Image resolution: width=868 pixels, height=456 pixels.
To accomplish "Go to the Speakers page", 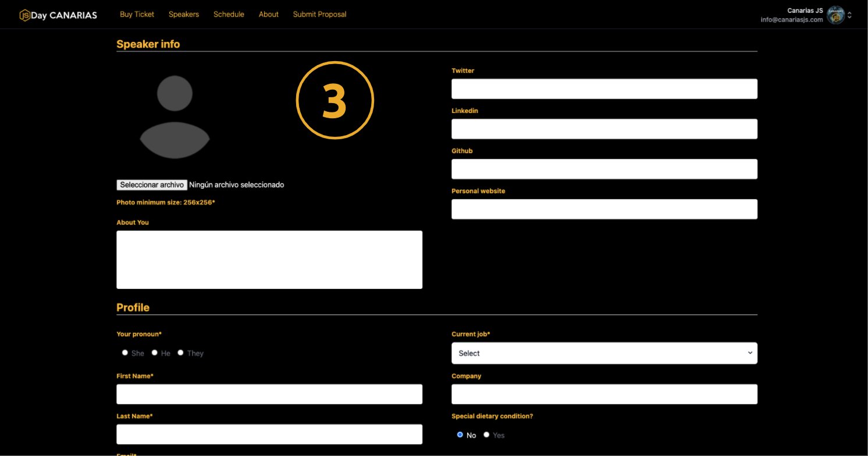I will click(184, 15).
